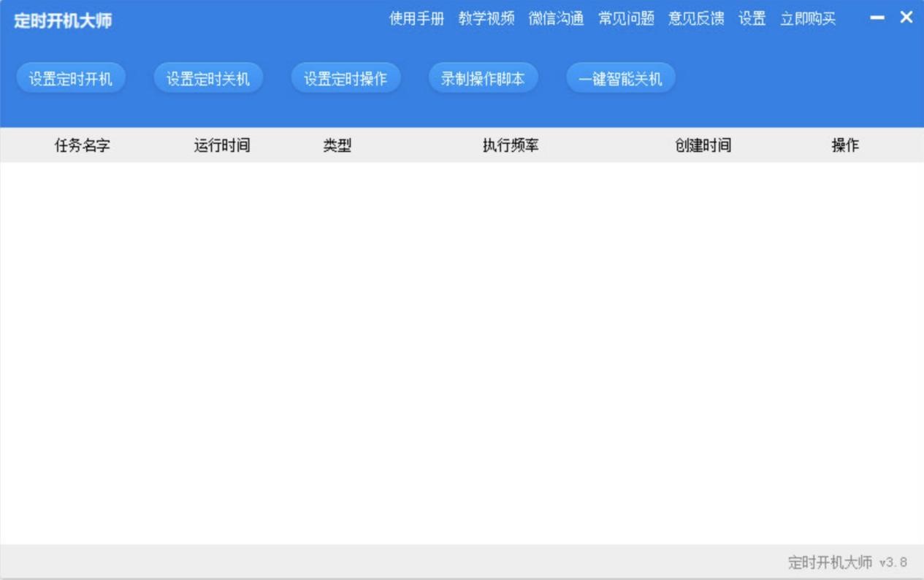The width and height of the screenshot is (924, 580).
Task: Select the 执行频率 column header
Action: (511, 145)
